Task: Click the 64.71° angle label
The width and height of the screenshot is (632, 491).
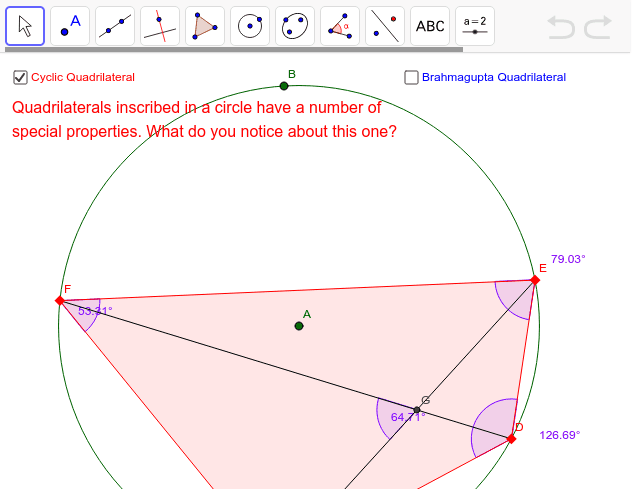Action: pyautogui.click(x=408, y=417)
